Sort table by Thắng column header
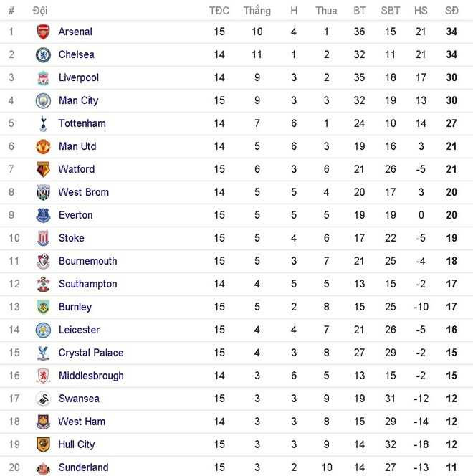 (x=257, y=11)
